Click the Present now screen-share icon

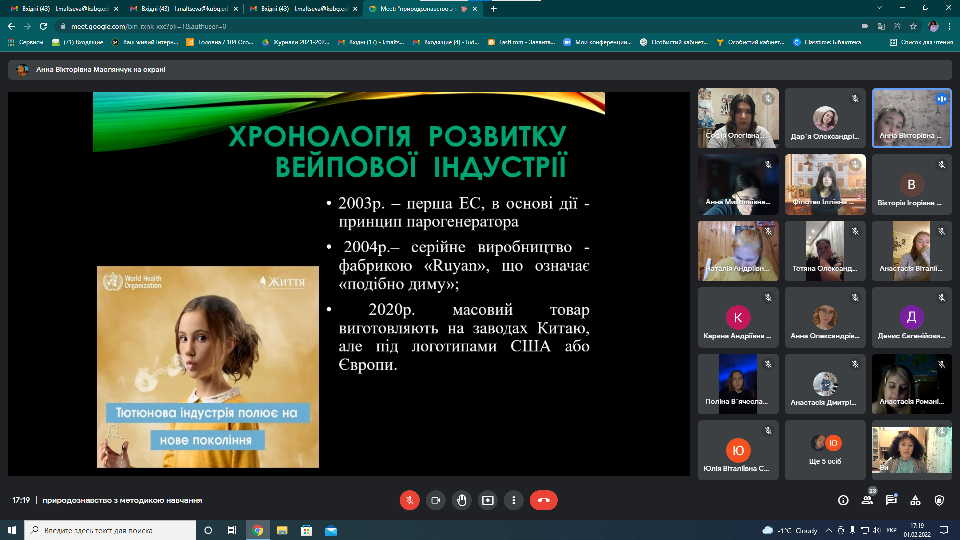click(487, 500)
